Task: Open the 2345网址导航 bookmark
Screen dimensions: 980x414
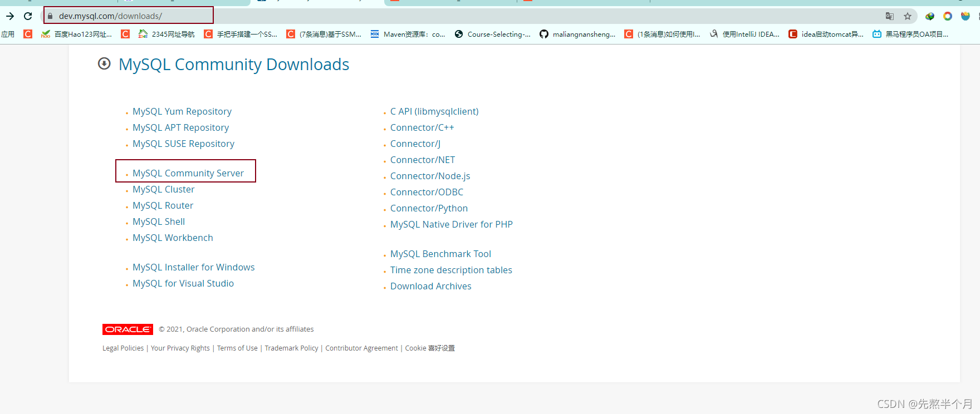Action: pyautogui.click(x=166, y=34)
